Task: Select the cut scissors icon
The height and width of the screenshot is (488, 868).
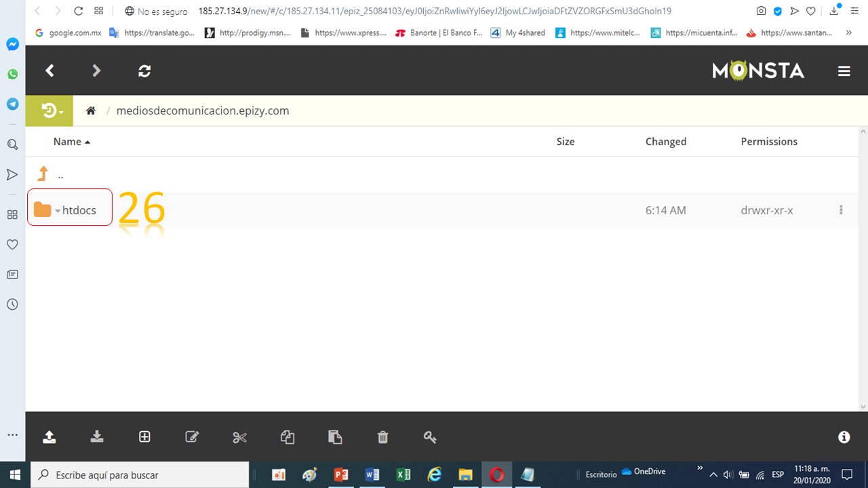Action: (x=239, y=437)
